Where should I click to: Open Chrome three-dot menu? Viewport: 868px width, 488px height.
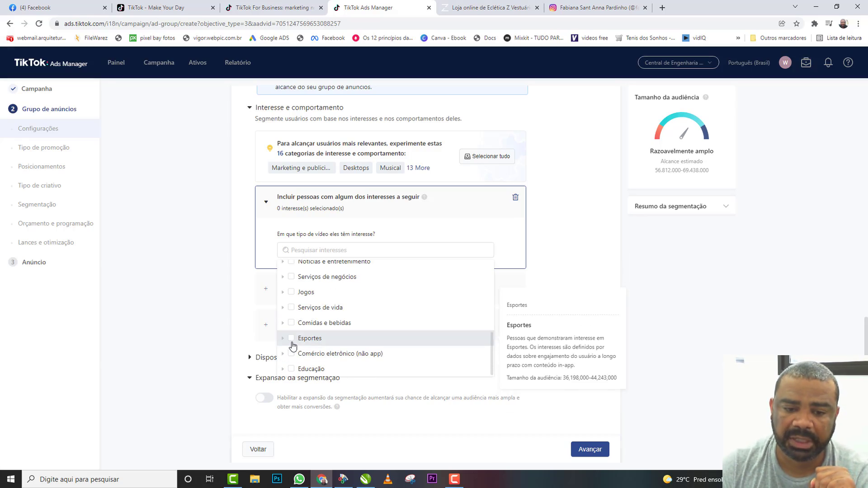click(x=858, y=23)
